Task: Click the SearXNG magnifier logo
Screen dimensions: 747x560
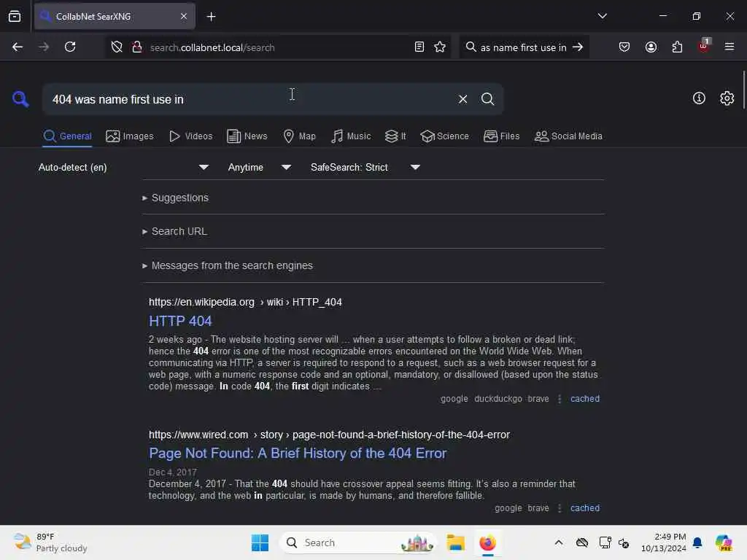Action: pyautogui.click(x=20, y=99)
